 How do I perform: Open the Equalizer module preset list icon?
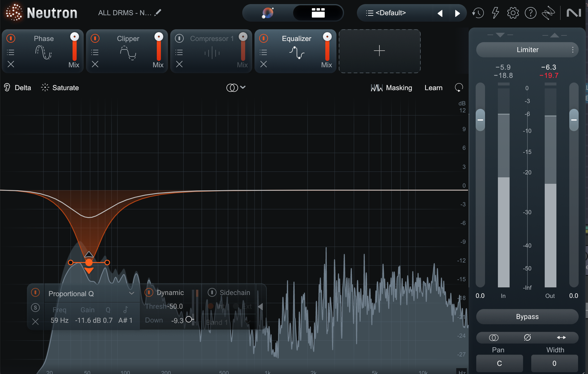263,52
